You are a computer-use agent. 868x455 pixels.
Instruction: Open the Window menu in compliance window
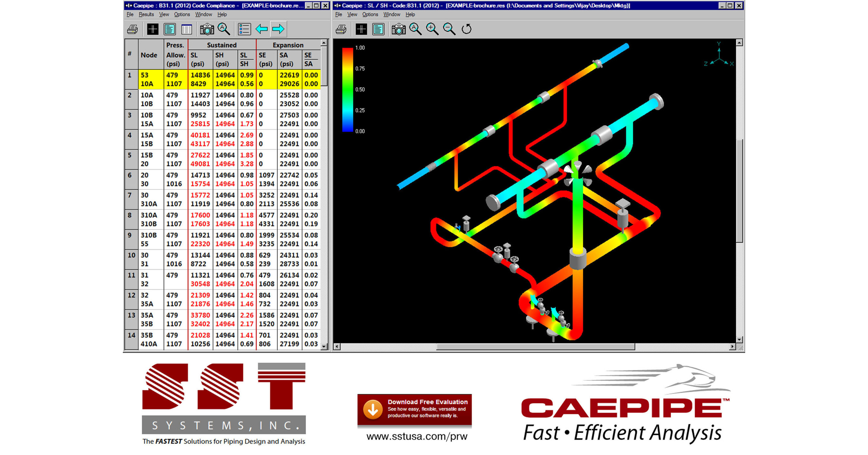coord(204,14)
